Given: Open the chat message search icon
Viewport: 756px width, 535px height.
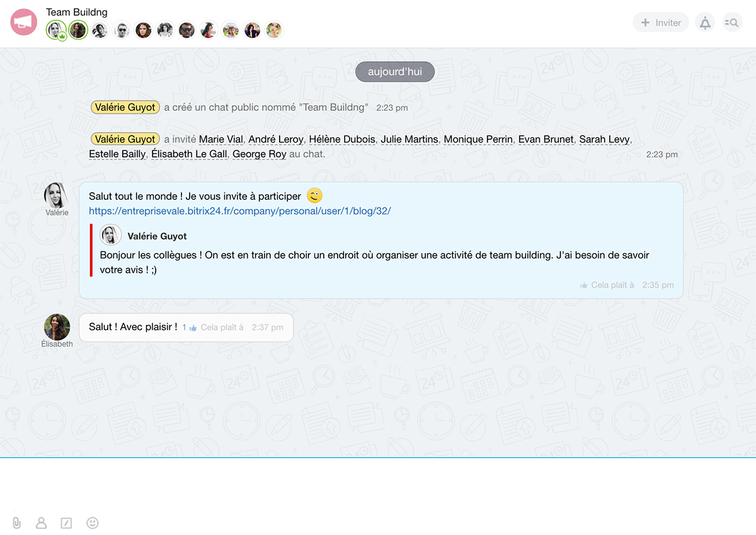Looking at the screenshot, I should point(732,23).
